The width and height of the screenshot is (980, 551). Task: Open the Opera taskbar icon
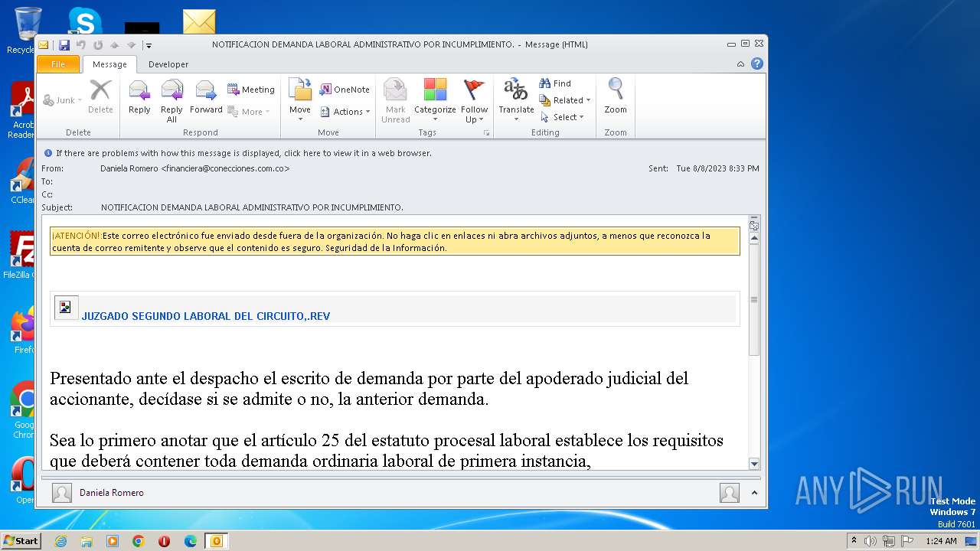[164, 541]
